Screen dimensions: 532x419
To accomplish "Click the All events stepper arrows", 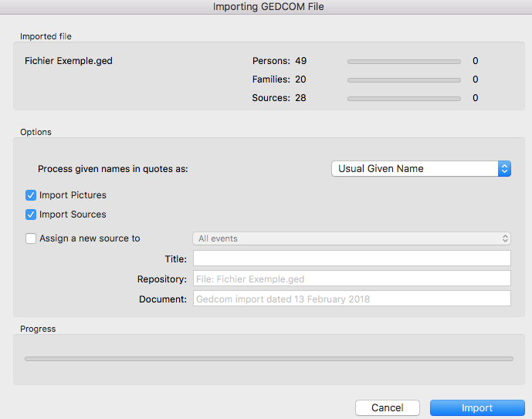I will pyautogui.click(x=505, y=238).
